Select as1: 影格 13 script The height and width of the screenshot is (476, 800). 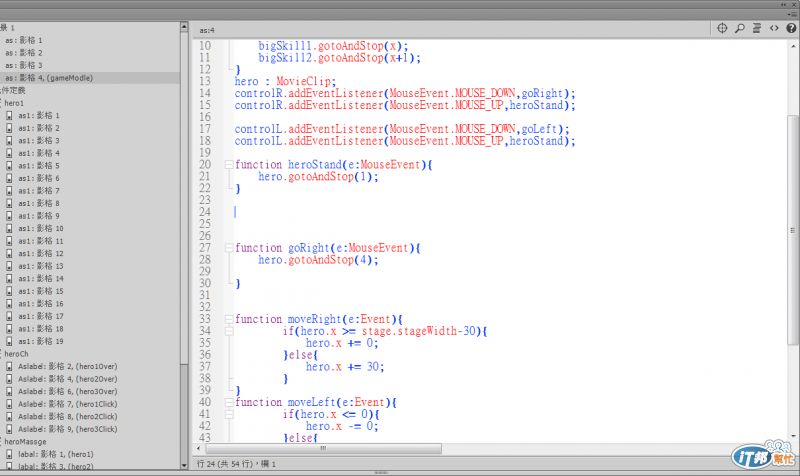click(41, 266)
